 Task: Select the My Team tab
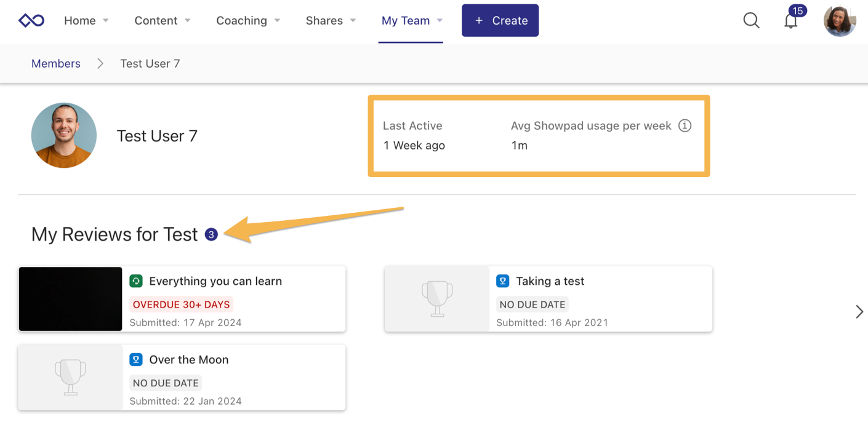tap(411, 21)
